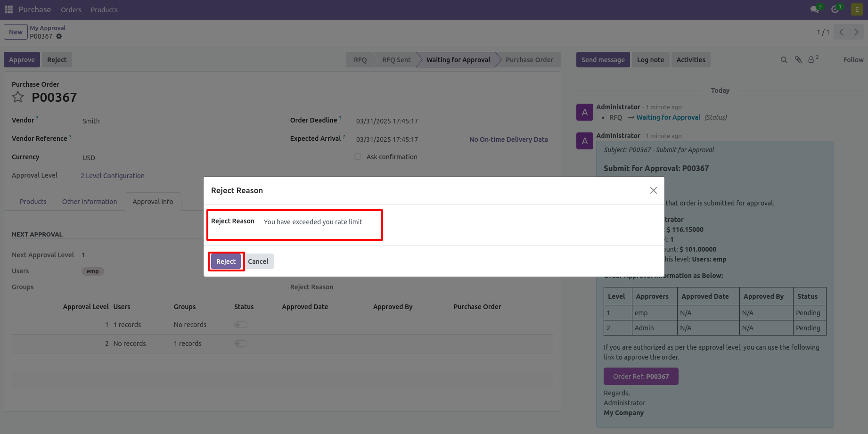Cancel the Reject Reason dialog

258,261
